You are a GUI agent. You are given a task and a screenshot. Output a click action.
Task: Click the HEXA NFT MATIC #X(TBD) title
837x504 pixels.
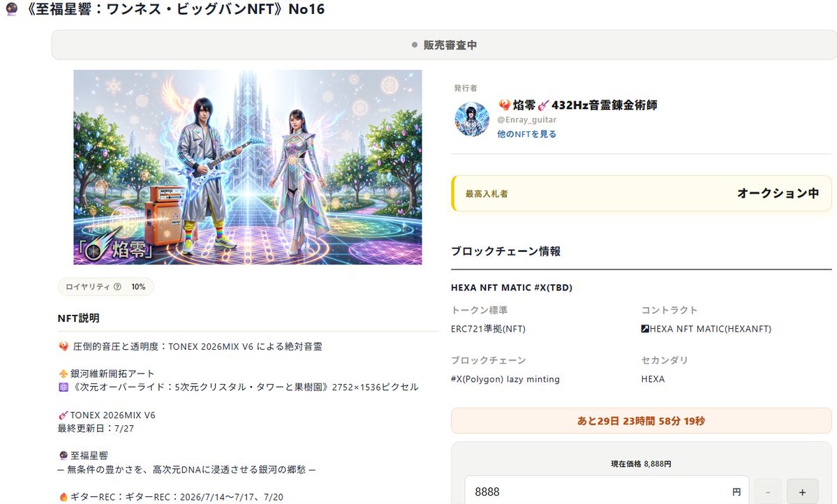pyautogui.click(x=512, y=287)
